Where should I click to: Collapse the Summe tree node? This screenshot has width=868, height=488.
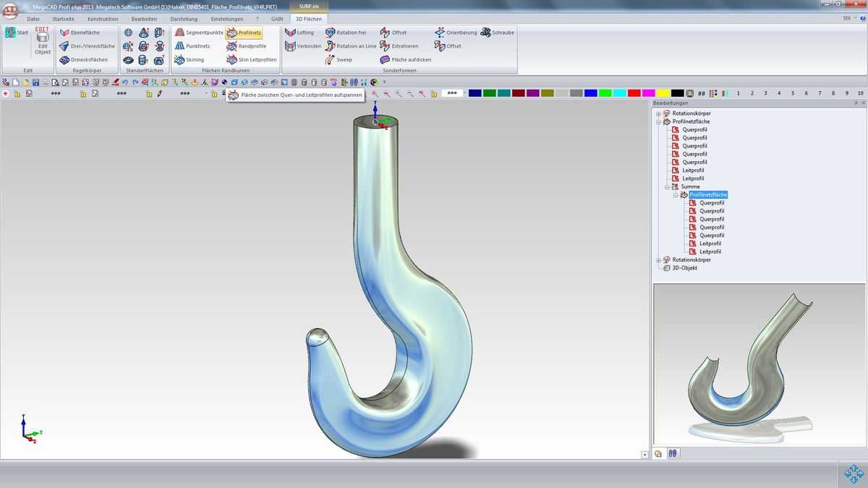pos(666,187)
